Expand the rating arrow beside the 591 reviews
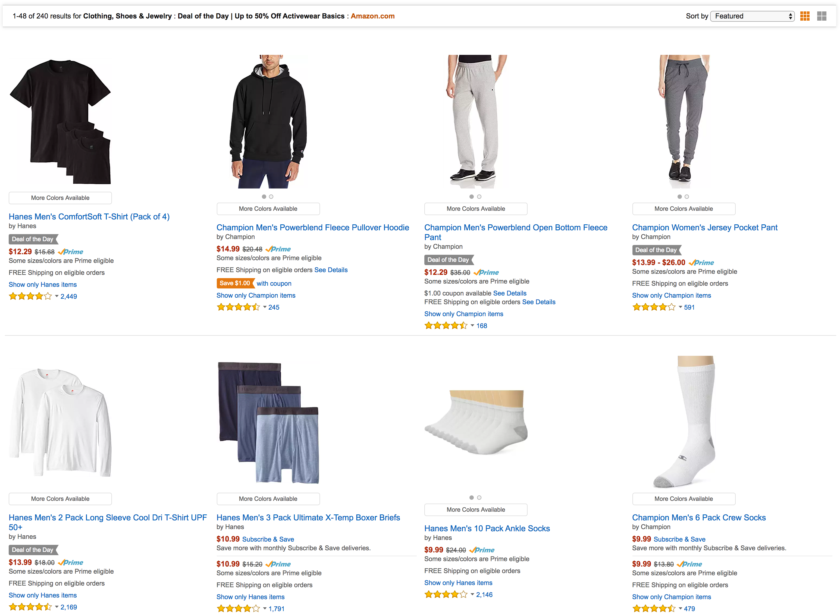The width and height of the screenshot is (840, 616). (x=680, y=307)
